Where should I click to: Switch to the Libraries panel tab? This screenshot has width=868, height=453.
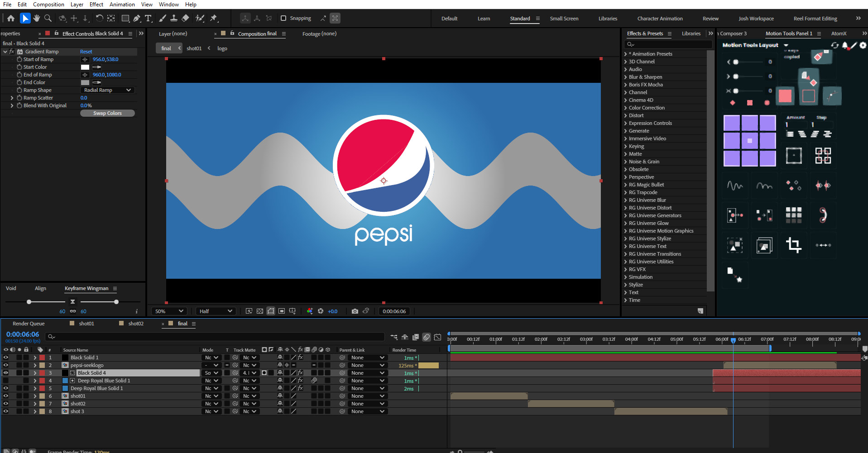691,33
